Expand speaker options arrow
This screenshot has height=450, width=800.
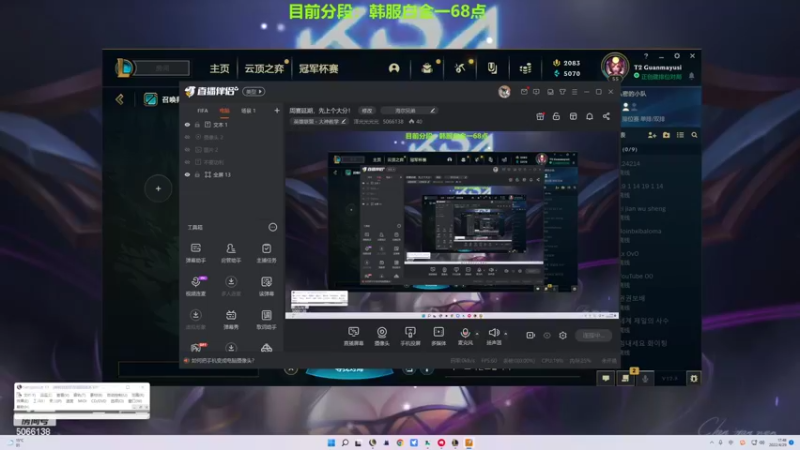(506, 334)
